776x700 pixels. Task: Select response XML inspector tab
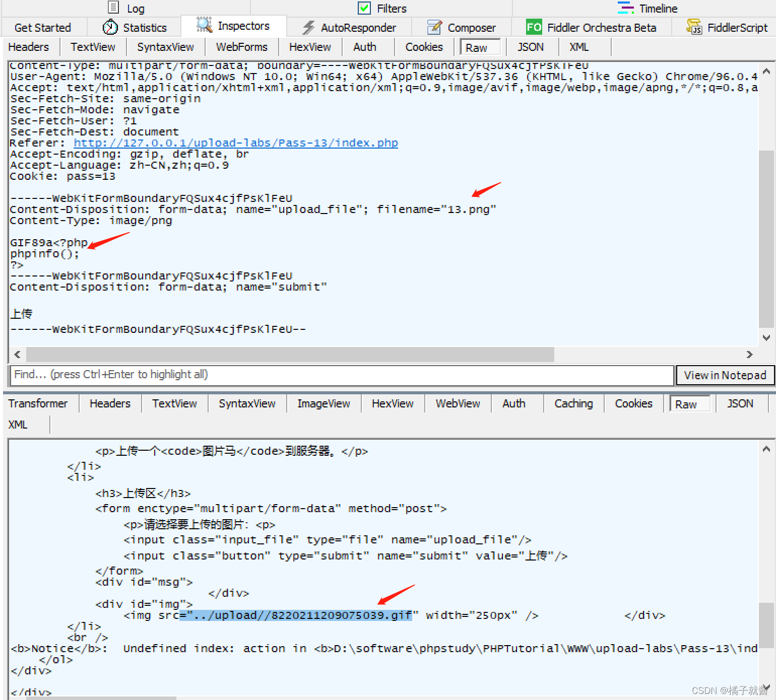point(18,425)
